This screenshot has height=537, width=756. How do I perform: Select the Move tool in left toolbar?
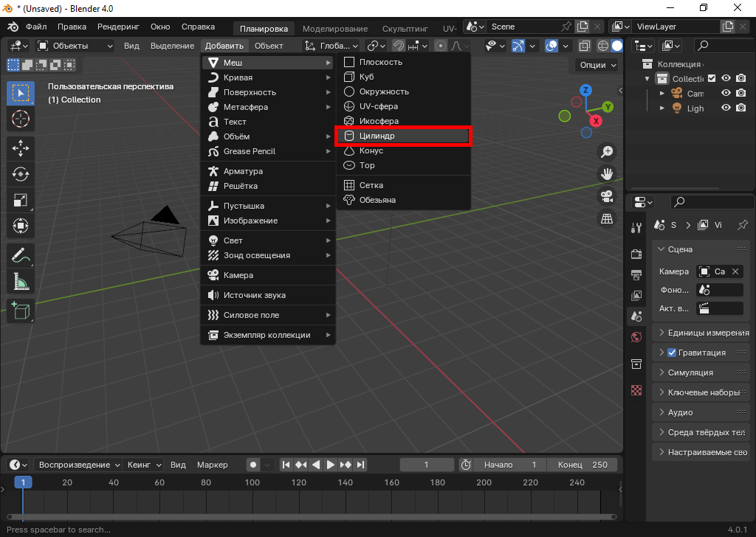click(x=21, y=148)
